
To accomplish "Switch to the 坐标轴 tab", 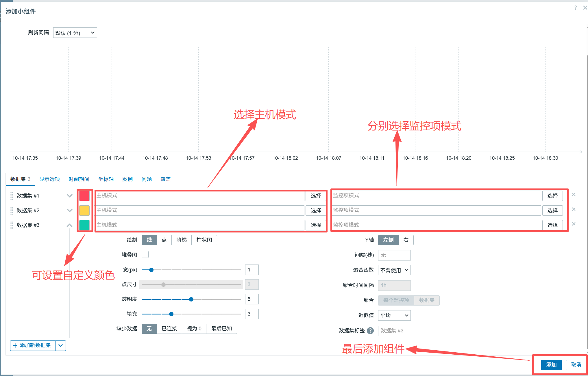I will click(x=106, y=179).
